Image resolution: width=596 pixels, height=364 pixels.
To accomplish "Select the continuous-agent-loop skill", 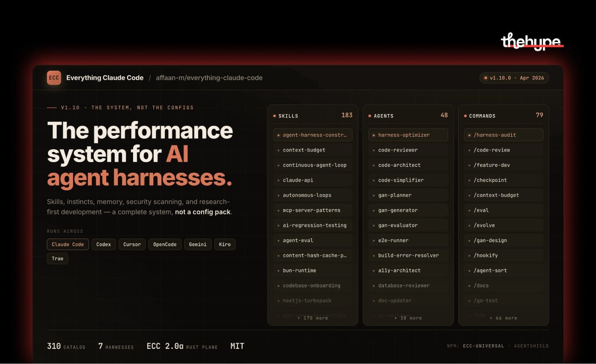I will (313, 165).
